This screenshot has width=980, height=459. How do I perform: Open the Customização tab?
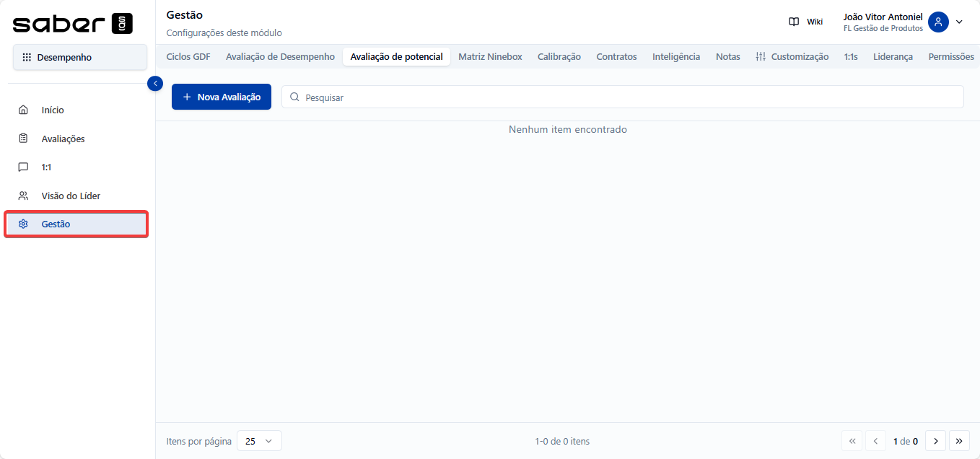pos(792,57)
